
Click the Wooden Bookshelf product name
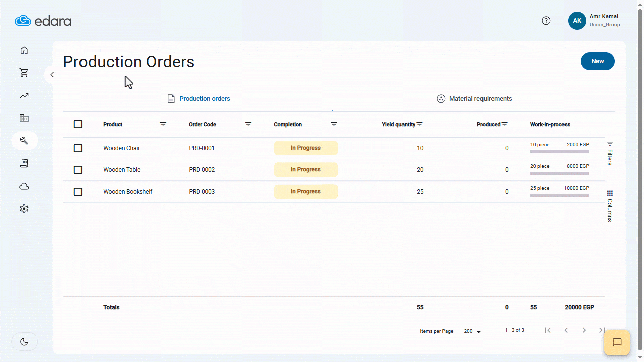[128, 192]
